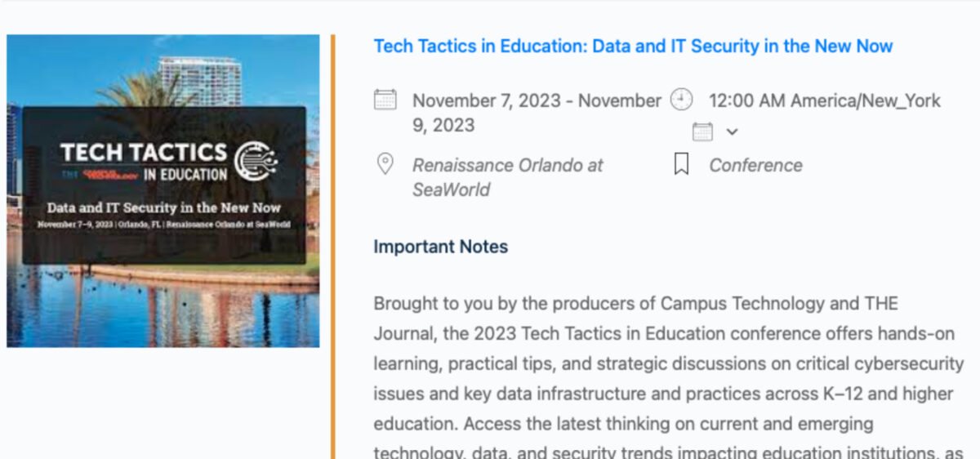
Task: Click the Important Notes heading
Action: 440,247
